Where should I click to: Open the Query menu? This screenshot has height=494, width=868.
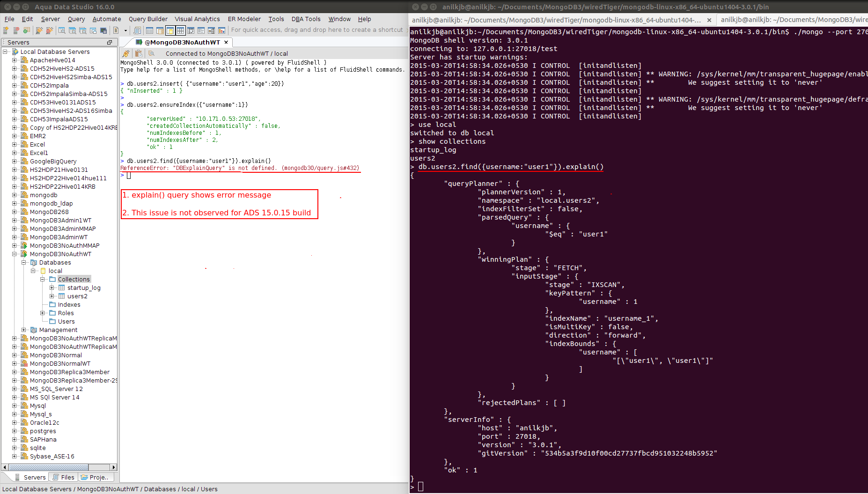[x=76, y=19]
